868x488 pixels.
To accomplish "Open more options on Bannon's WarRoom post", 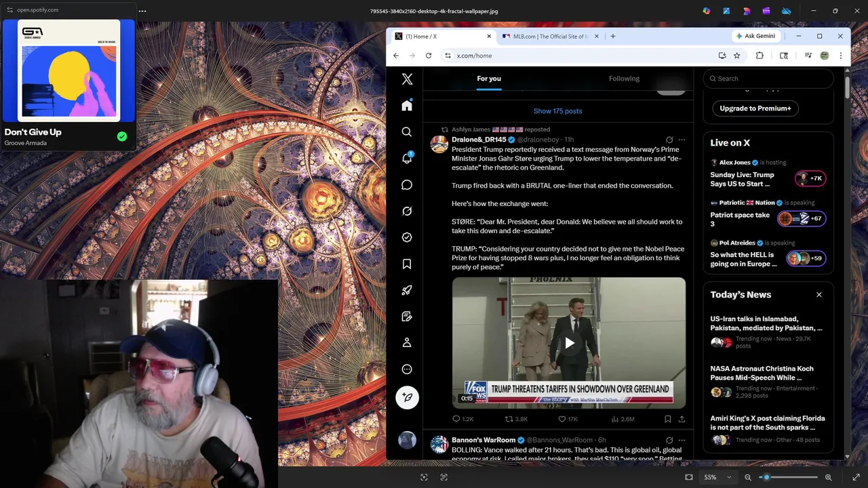I will tap(682, 440).
